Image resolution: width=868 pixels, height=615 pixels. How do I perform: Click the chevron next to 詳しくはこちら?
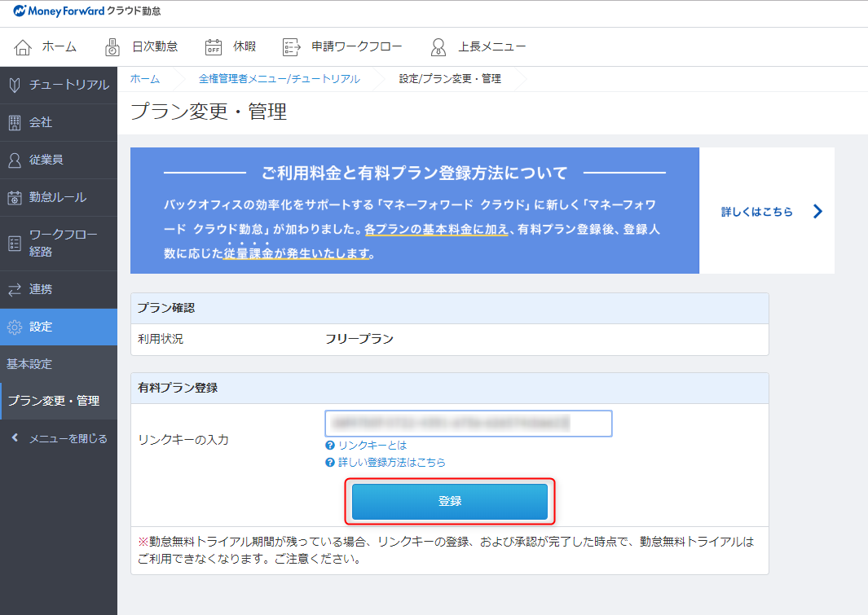(817, 211)
